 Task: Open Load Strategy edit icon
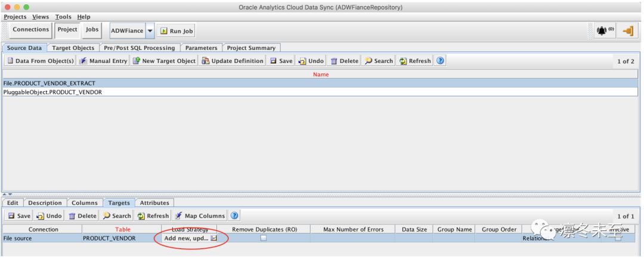click(x=213, y=238)
